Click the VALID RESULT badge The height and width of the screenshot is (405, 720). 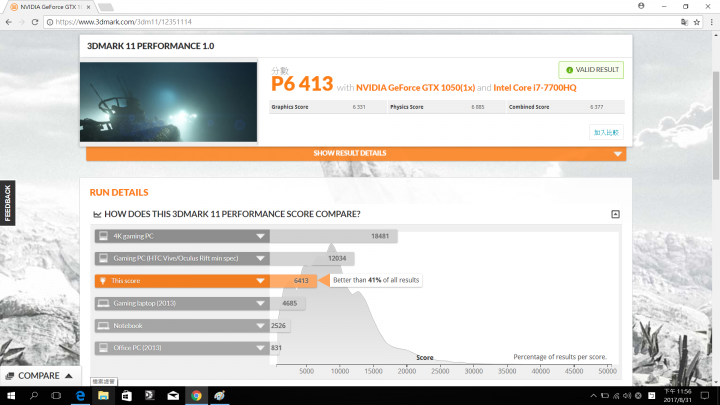pos(591,70)
